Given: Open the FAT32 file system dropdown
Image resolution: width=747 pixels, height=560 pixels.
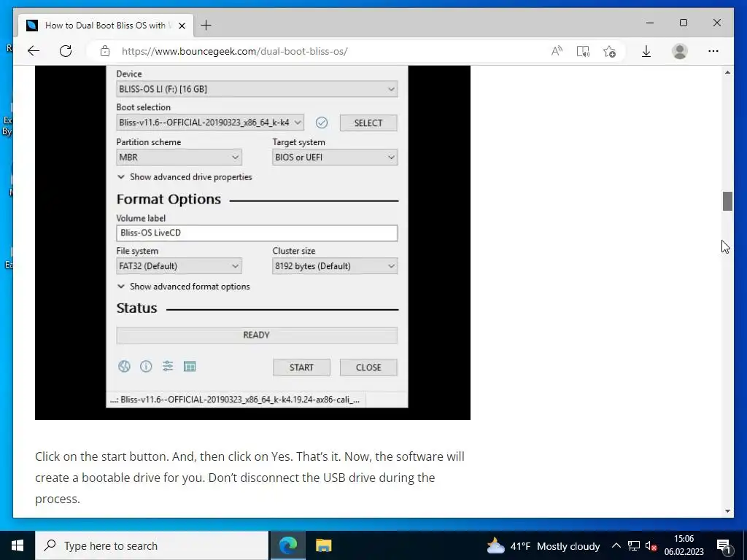Looking at the screenshot, I should coord(179,265).
